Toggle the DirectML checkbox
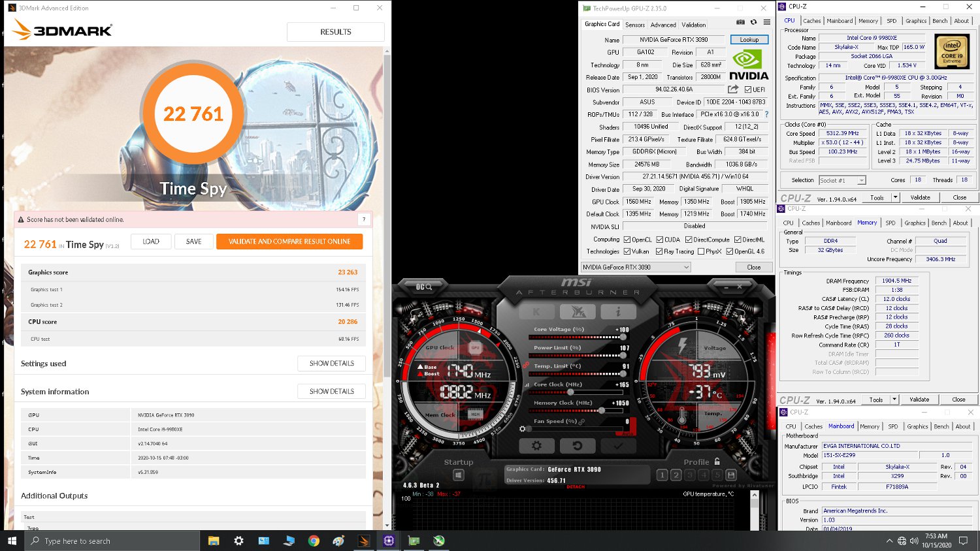 pyautogui.click(x=738, y=240)
